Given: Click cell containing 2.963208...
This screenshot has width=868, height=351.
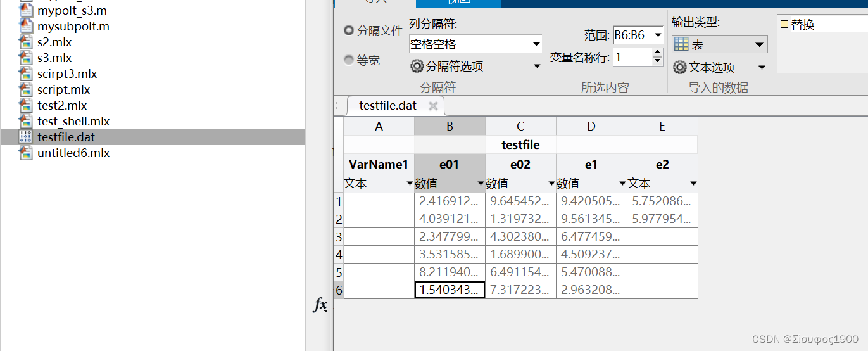Looking at the screenshot, I should 591,290.
